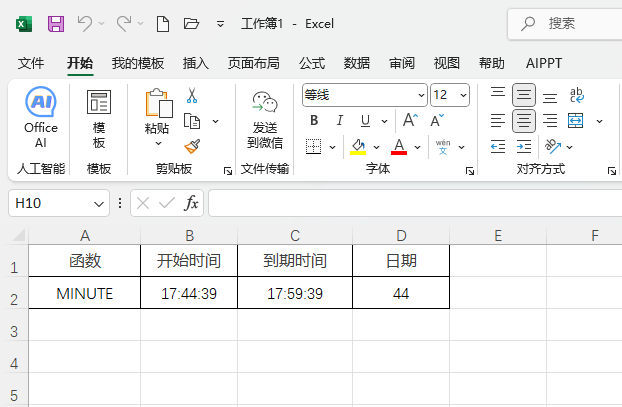Cut selection with scissors icon
622x407 pixels.
coord(192,96)
